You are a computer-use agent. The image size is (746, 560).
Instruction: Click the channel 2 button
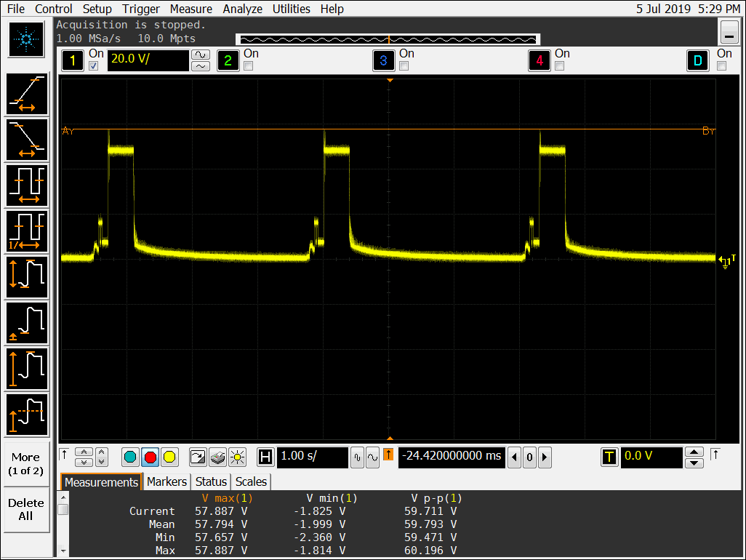[228, 60]
